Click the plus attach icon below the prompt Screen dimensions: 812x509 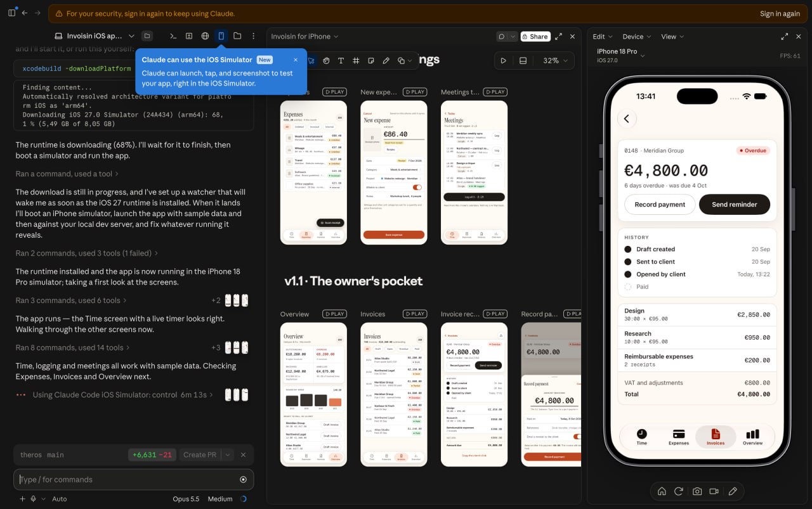coord(22,499)
